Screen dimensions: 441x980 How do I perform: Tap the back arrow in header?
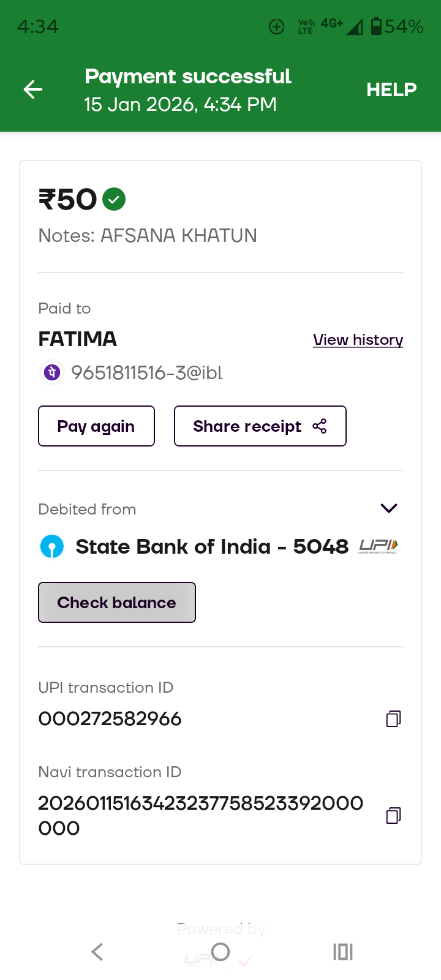pos(33,89)
